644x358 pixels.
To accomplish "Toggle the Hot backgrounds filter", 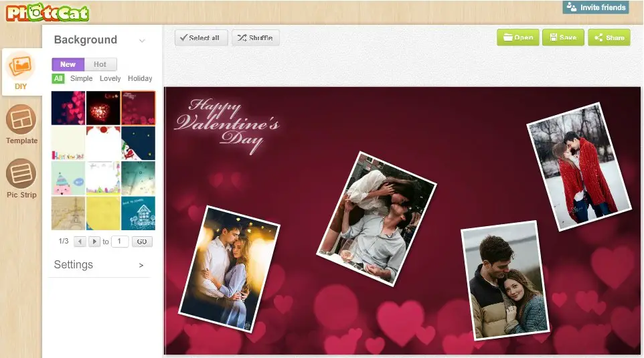I will (x=100, y=64).
